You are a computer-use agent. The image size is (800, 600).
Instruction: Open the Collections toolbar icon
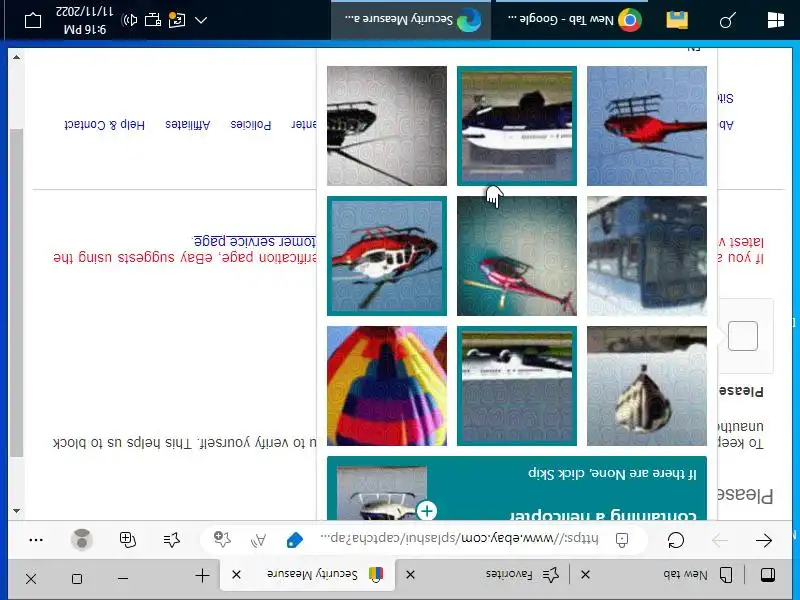click(x=128, y=539)
